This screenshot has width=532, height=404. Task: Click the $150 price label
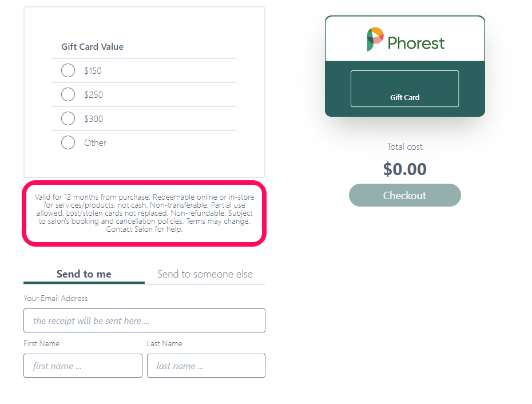[x=93, y=70]
